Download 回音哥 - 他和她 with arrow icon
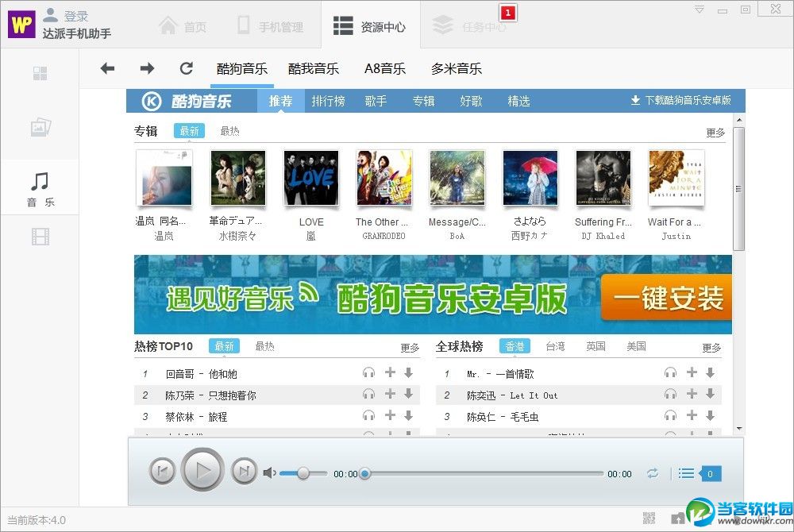The image size is (794, 532). pyautogui.click(x=409, y=372)
